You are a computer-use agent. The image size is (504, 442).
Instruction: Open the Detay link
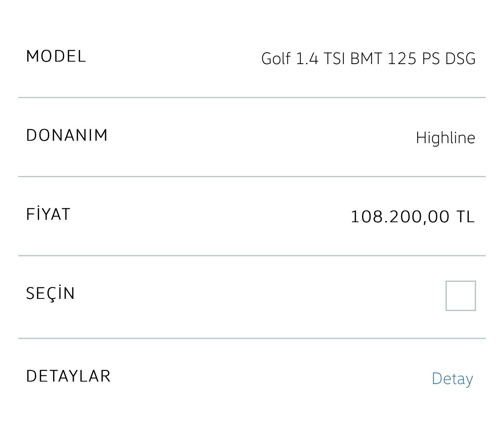click(x=452, y=379)
